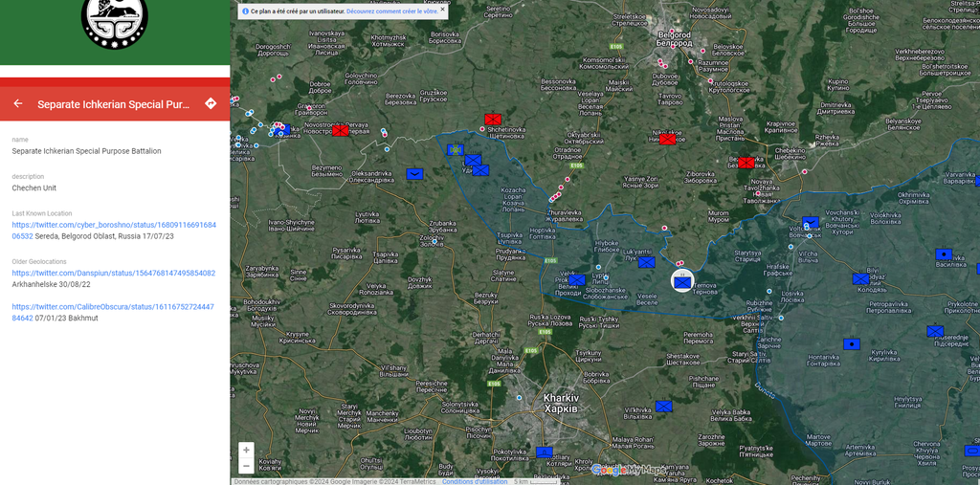This screenshot has height=485, width=980.
Task: Select the circled blue marker near Ternova
Action: (x=681, y=281)
